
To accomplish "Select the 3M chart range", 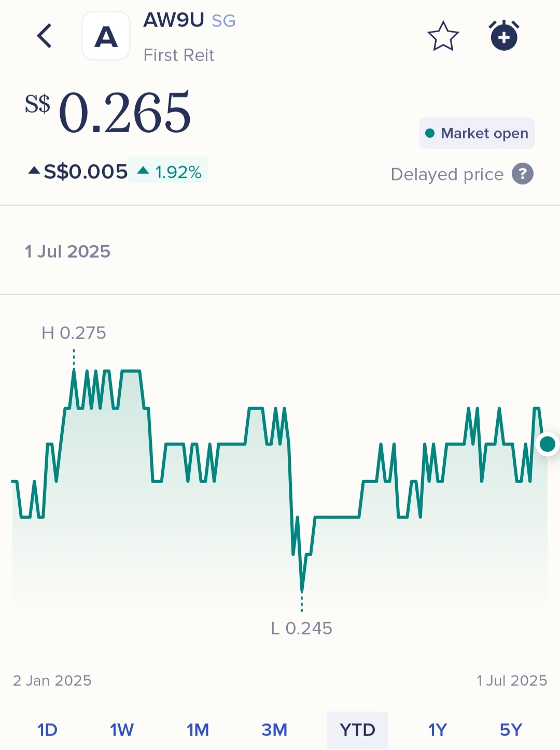I will 274,730.
